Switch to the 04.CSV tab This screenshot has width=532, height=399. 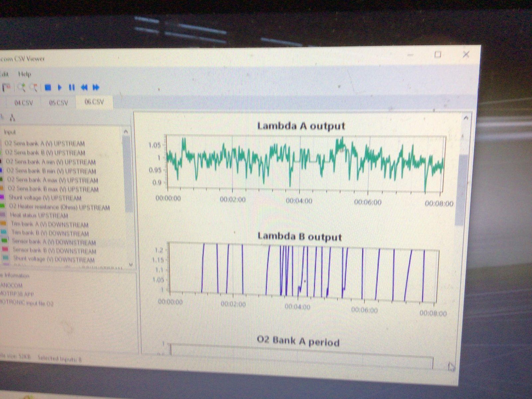(x=23, y=103)
